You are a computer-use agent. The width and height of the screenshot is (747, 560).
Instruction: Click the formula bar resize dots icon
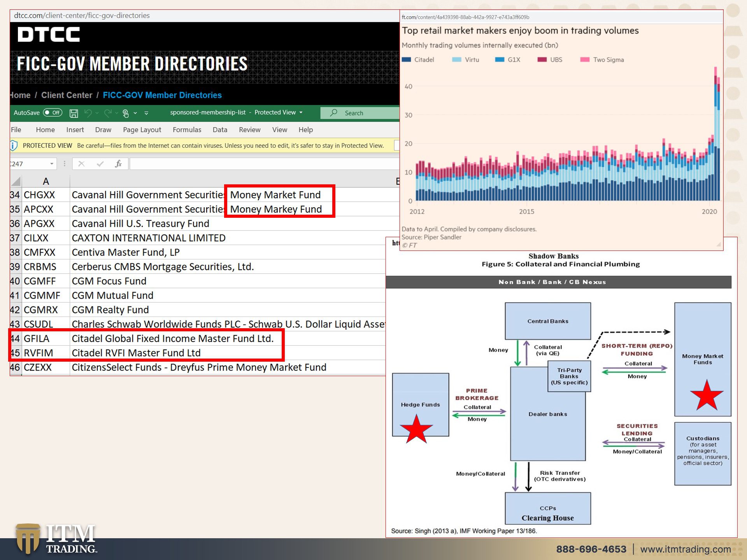pos(65,164)
